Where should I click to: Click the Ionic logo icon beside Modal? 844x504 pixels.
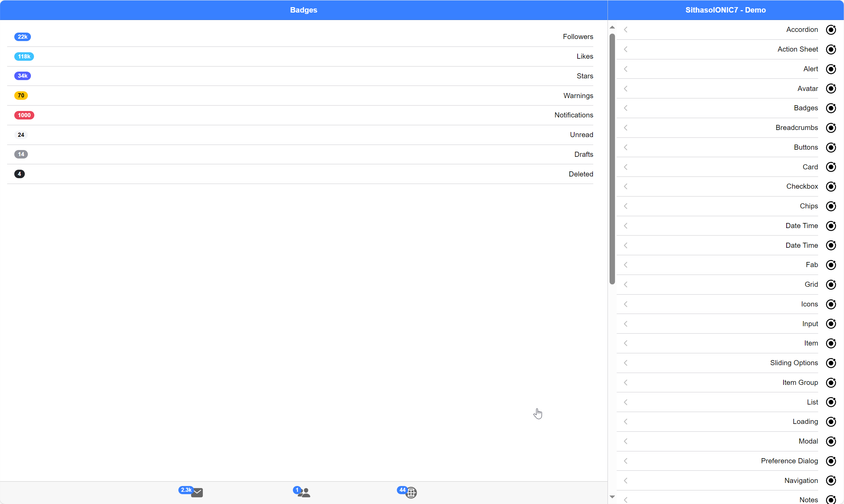point(831,441)
